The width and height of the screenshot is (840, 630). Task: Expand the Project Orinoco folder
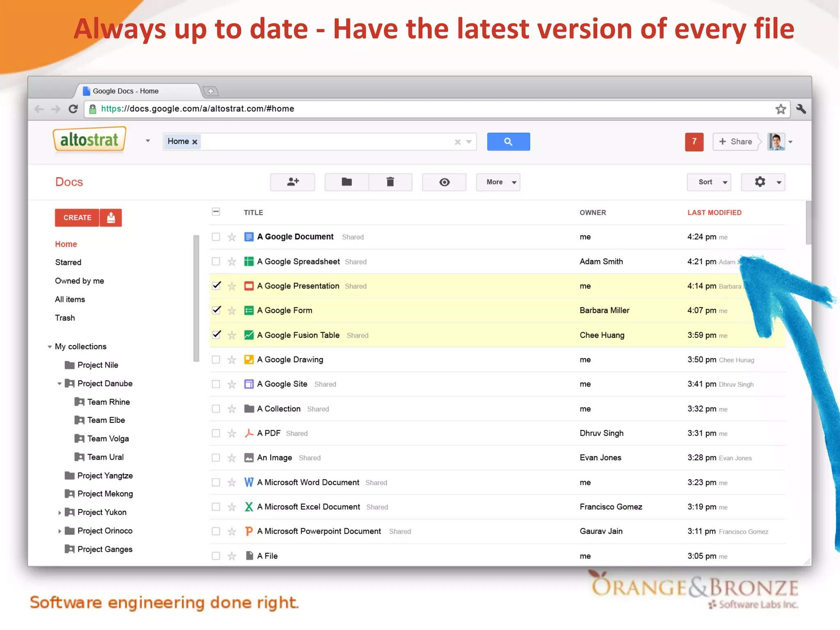pyautogui.click(x=59, y=531)
